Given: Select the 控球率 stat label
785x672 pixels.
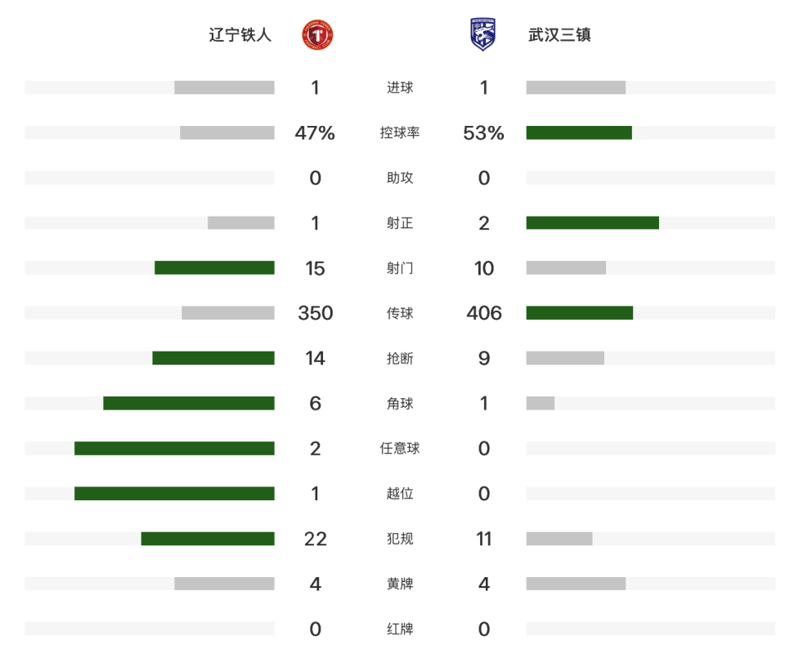Looking at the screenshot, I should click(x=400, y=132).
